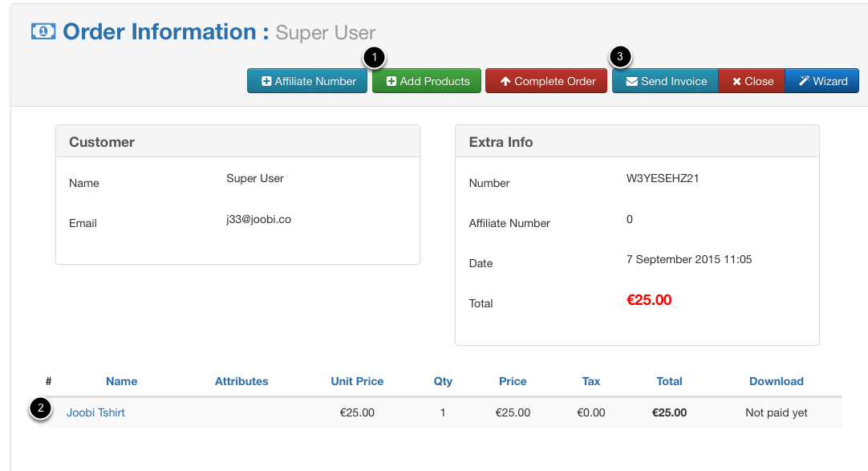
Task: Sort by the Attributes column header
Action: 241,381
